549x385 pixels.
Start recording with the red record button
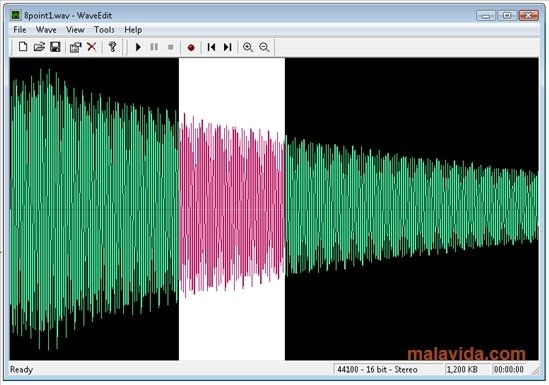191,47
